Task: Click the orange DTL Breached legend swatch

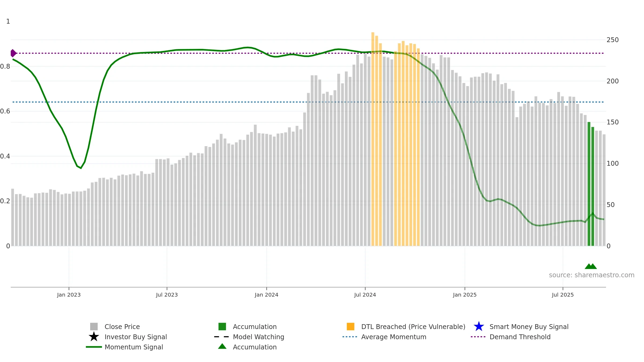Action: pyautogui.click(x=350, y=327)
